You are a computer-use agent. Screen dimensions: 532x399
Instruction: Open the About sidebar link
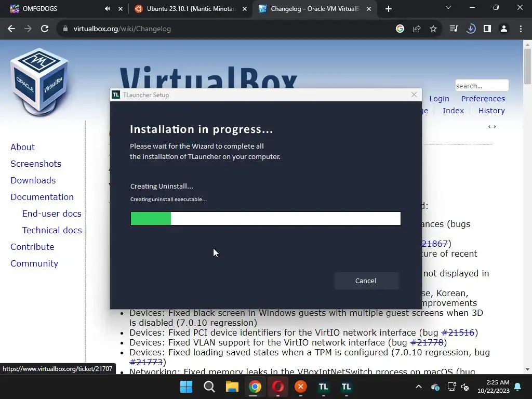(23, 147)
